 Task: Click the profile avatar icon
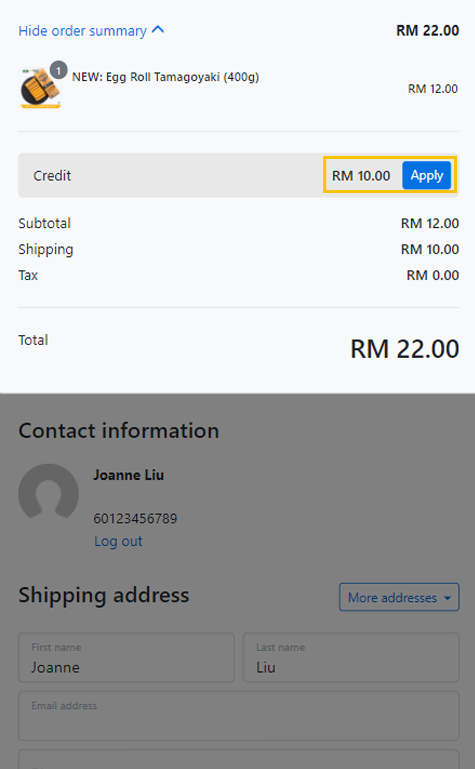(x=49, y=491)
